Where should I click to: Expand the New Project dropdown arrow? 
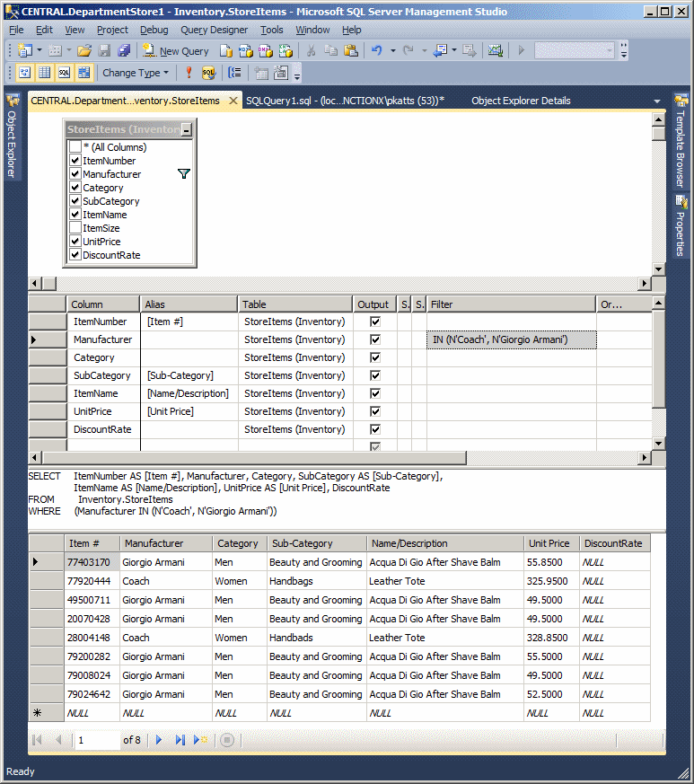point(39,50)
